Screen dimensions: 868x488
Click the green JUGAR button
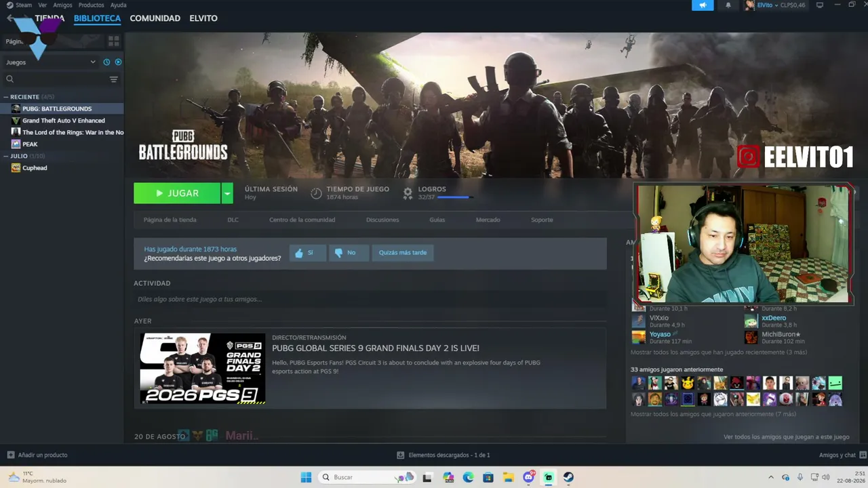[x=177, y=193]
